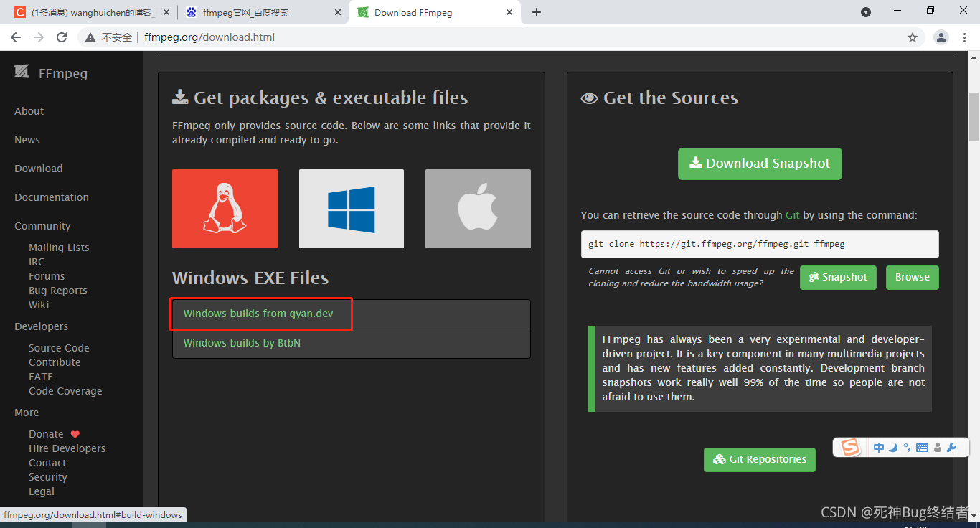This screenshot has width=980, height=528.
Task: Follow the green Git hyperlink in text
Action: (792, 215)
